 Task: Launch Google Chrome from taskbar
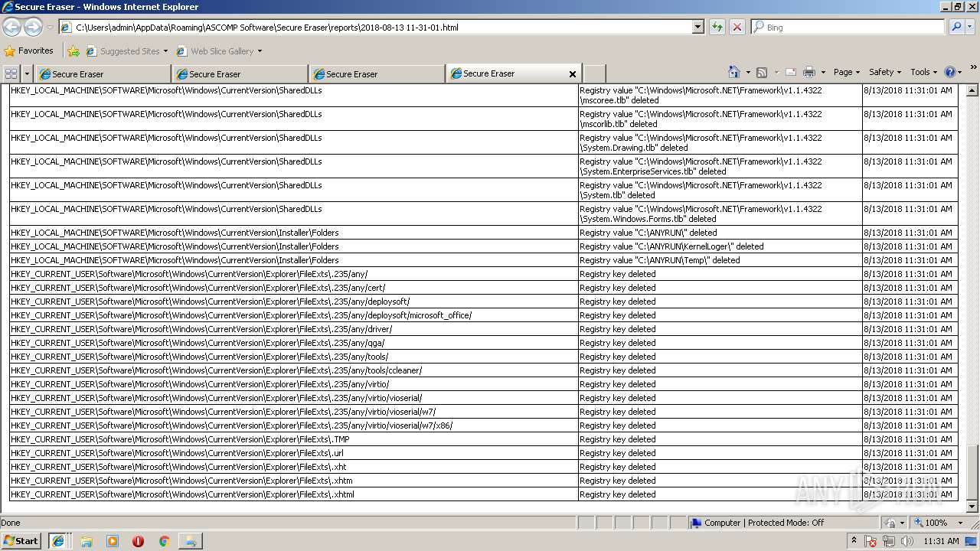click(164, 541)
